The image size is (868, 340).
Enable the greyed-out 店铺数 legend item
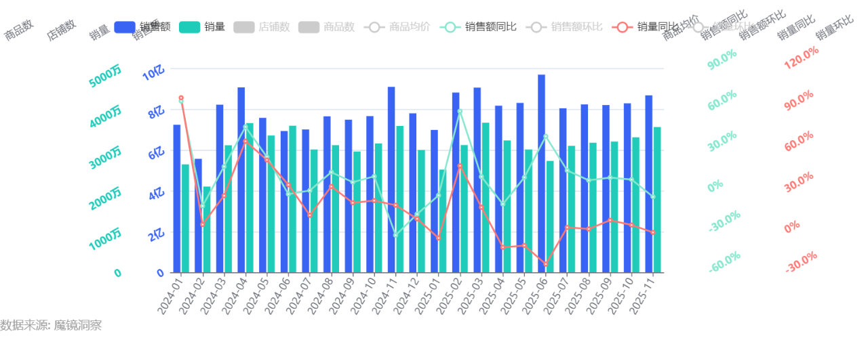pos(243,27)
